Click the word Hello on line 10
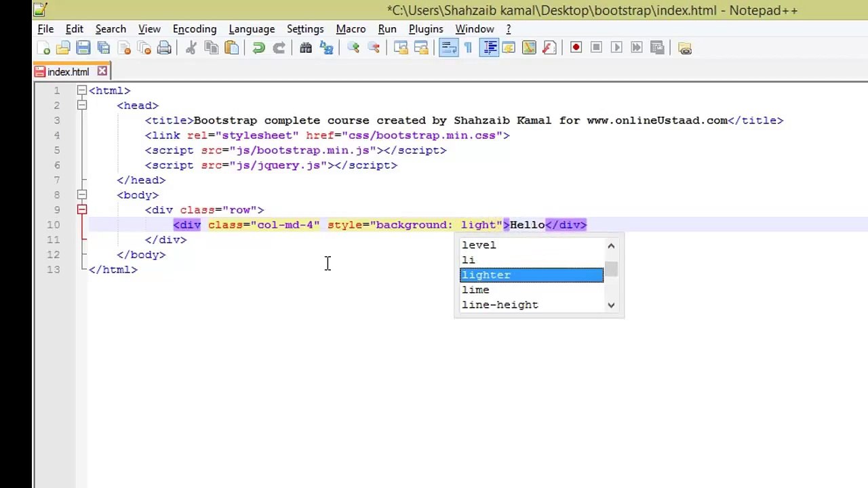Viewport: 868px width, 488px height. pos(527,225)
